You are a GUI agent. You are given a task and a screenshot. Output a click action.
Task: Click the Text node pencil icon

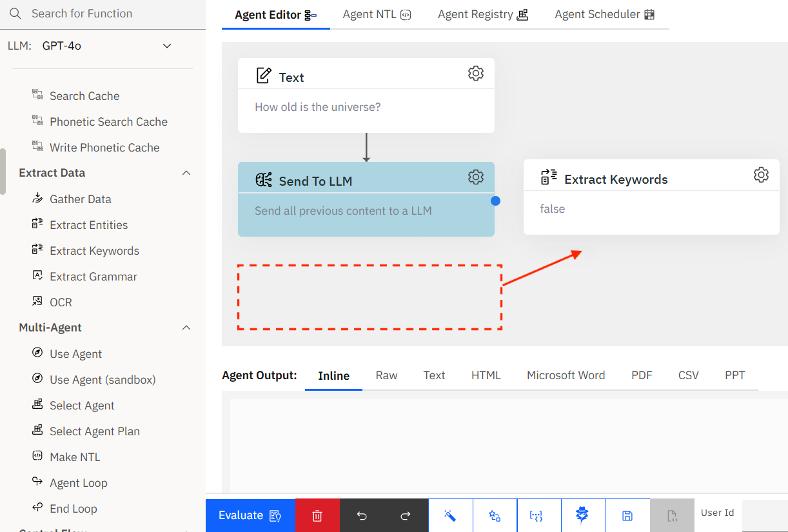264,75
